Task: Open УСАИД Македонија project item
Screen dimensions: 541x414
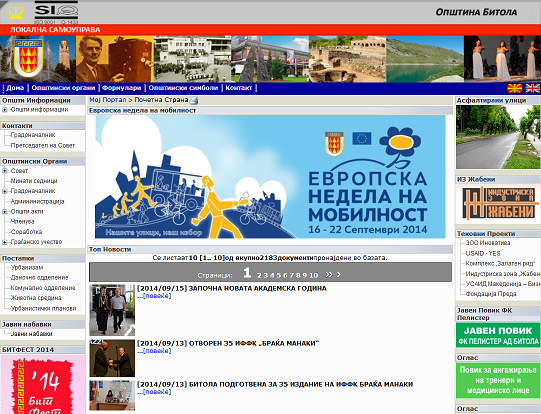Action: click(x=503, y=284)
